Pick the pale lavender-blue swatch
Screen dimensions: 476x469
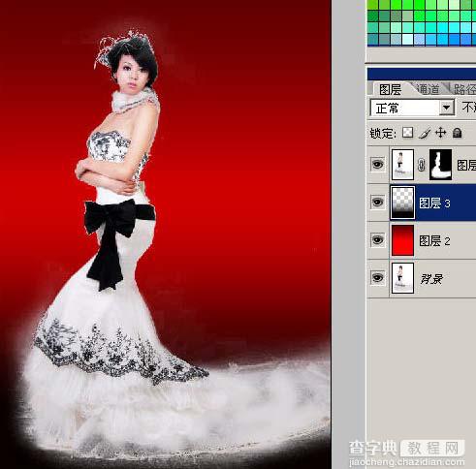coord(420,40)
